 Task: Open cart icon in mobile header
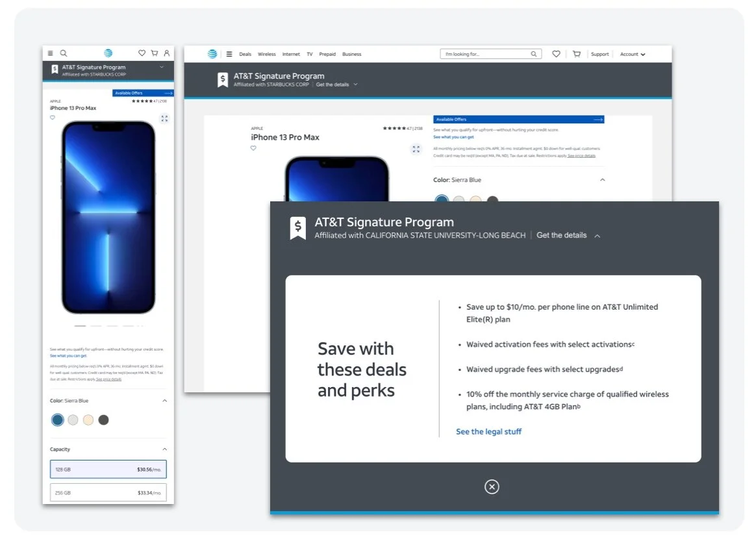pos(155,53)
